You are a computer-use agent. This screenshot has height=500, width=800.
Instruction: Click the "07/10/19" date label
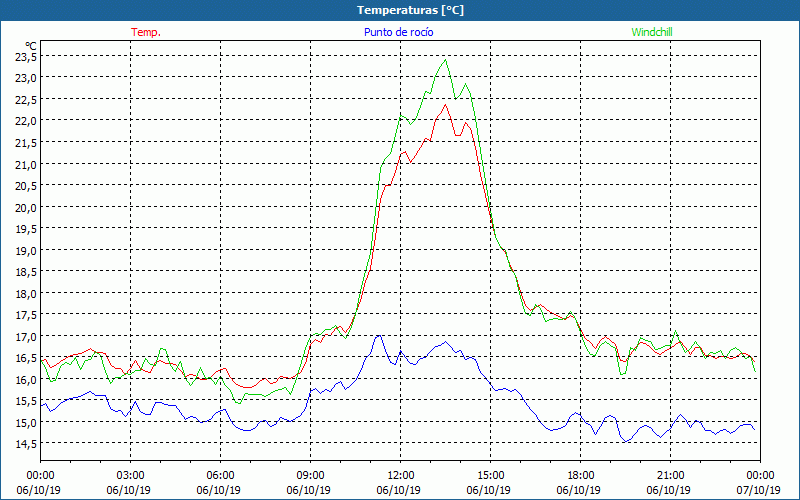point(759,490)
